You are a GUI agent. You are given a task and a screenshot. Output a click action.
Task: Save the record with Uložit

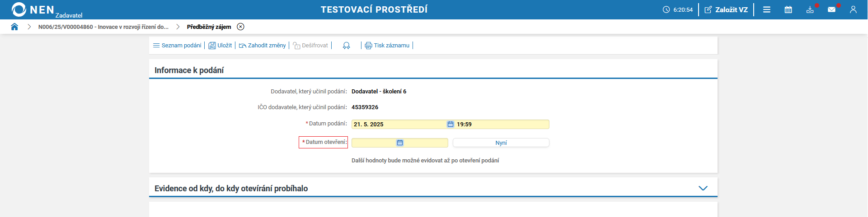(x=220, y=46)
